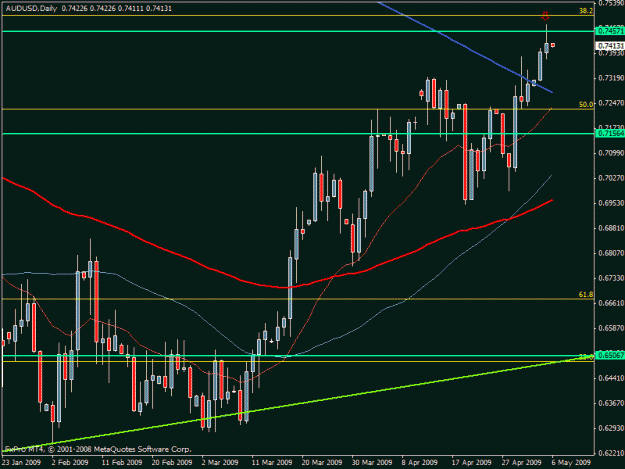Click the 30 Mar 2009 date label
The image size is (625, 469).
click(372, 463)
